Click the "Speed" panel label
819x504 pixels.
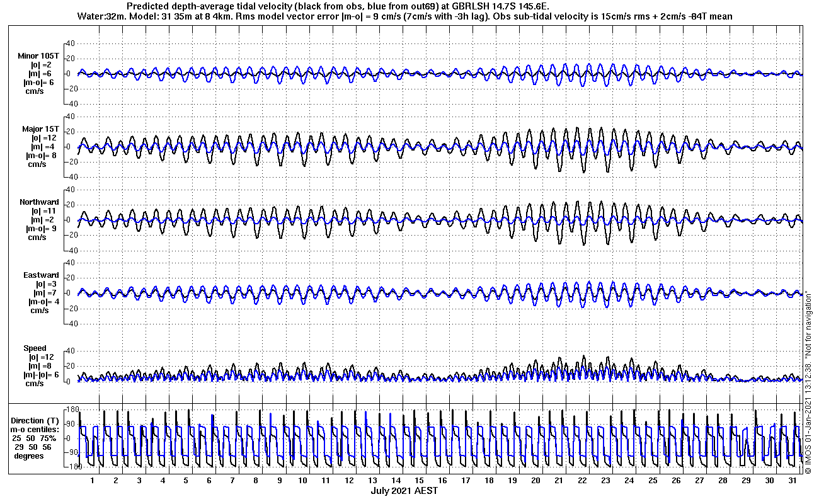coord(35,348)
